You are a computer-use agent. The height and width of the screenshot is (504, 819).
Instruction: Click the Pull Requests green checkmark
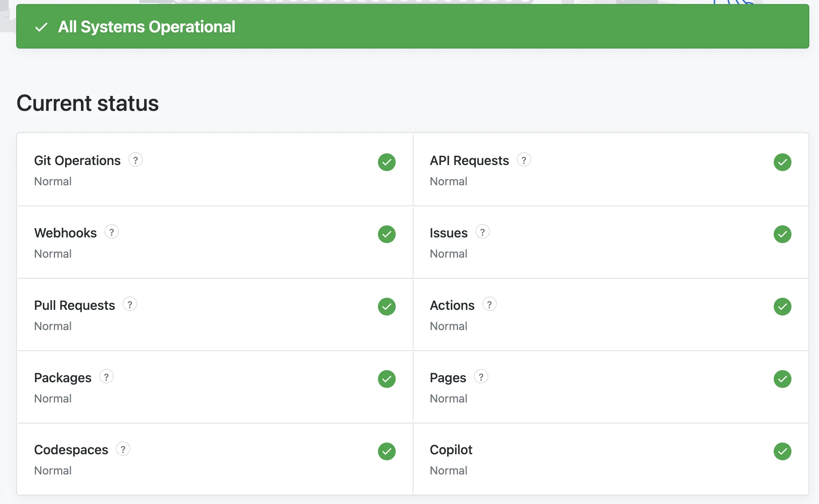click(387, 307)
